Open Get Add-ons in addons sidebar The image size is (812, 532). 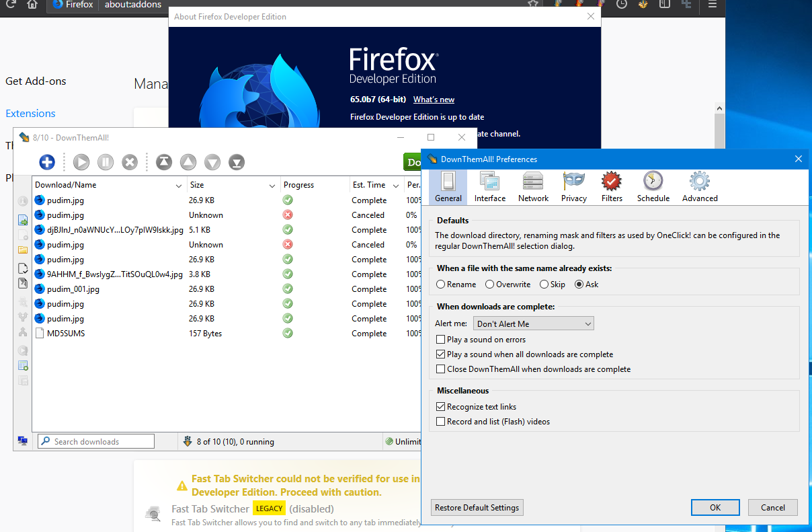[36, 81]
